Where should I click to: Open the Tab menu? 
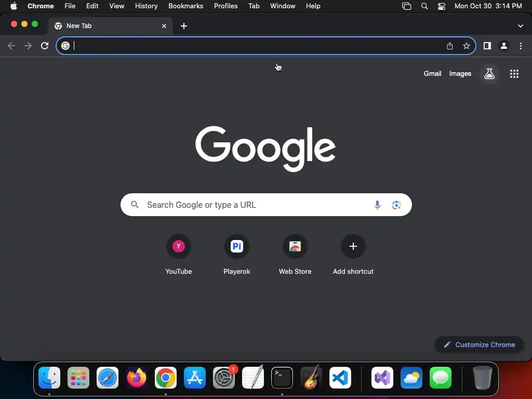coord(254,6)
